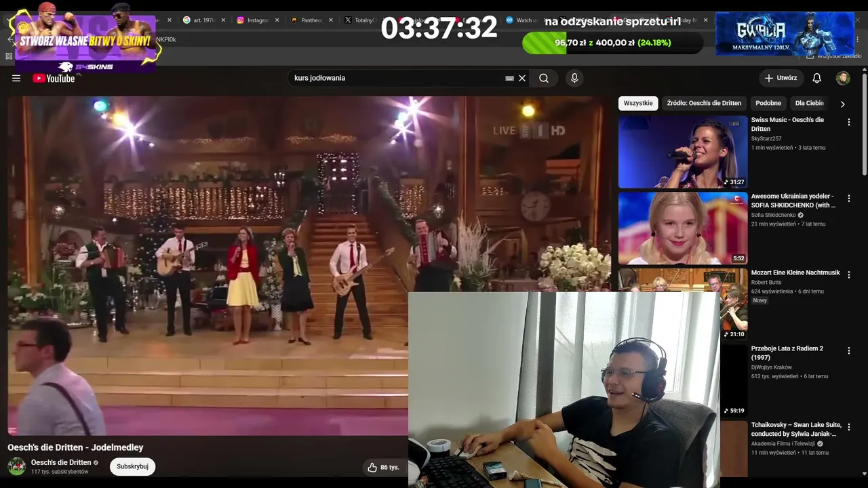This screenshot has width=868, height=488.
Task: Go to the YouTube home logo
Action: 54,78
